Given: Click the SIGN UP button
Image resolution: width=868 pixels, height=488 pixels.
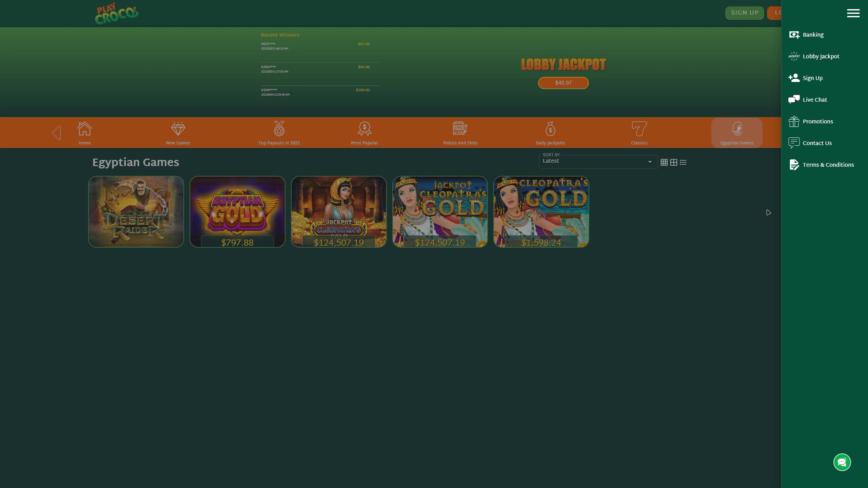Looking at the screenshot, I should tap(744, 13).
